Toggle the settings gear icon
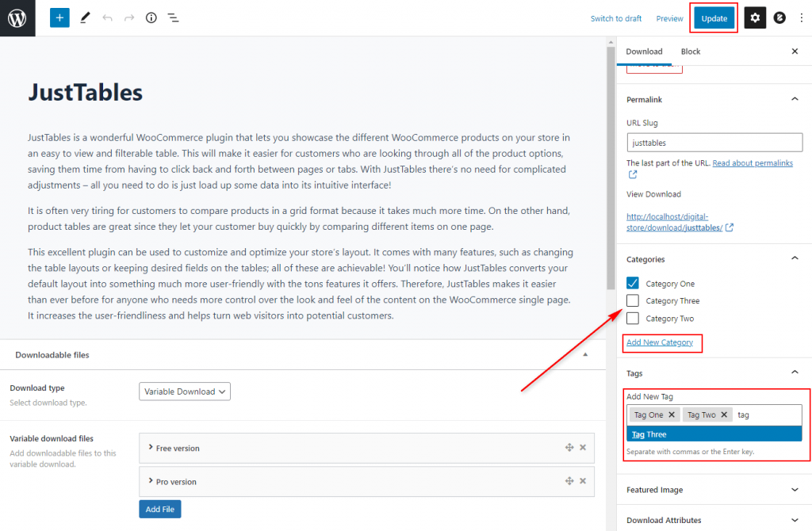The width and height of the screenshot is (812, 531). [755, 18]
